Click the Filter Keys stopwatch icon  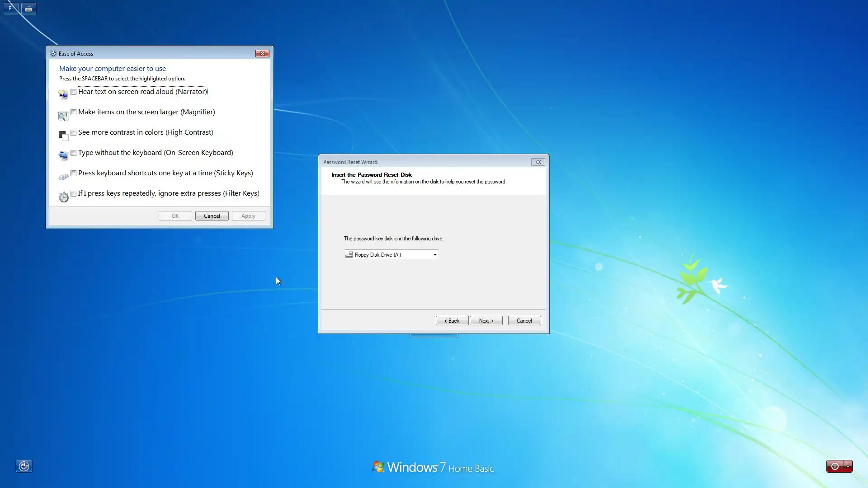(64, 197)
